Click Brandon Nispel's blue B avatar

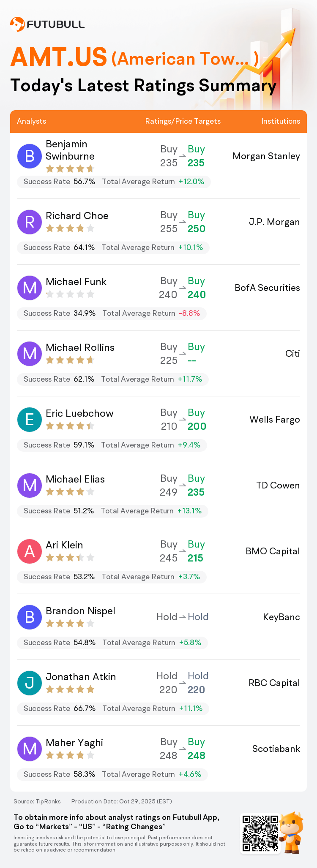coord(30,617)
